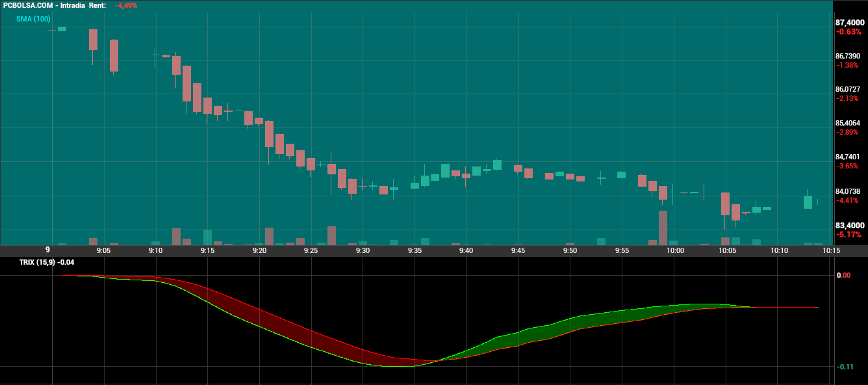Click the 10:15 time axis marker
868x385 pixels.
[x=832, y=250]
